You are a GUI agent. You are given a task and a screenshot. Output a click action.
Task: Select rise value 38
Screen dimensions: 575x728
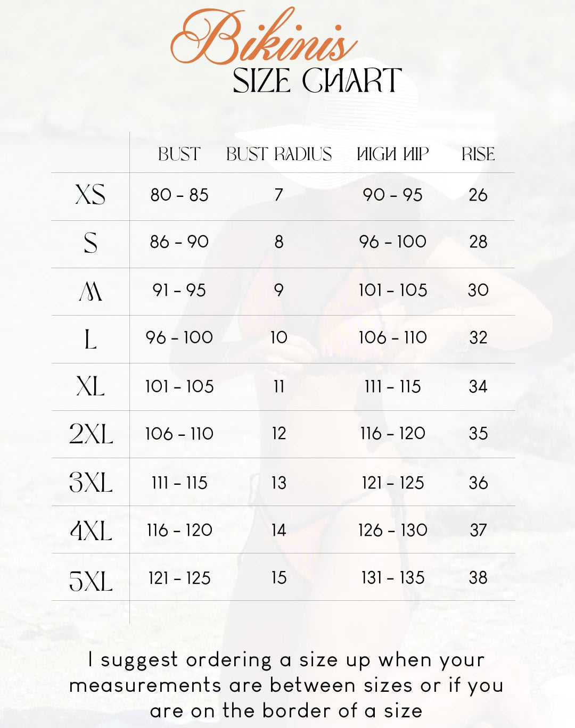(478, 577)
